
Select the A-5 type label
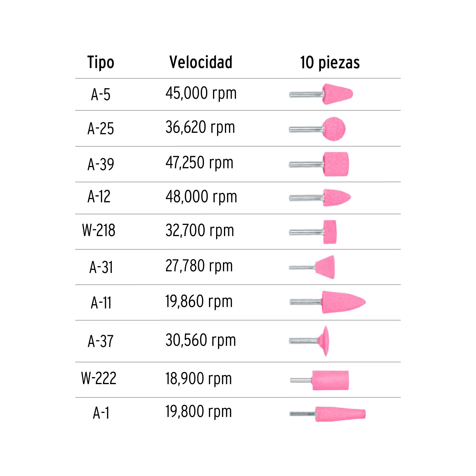pos(100,95)
